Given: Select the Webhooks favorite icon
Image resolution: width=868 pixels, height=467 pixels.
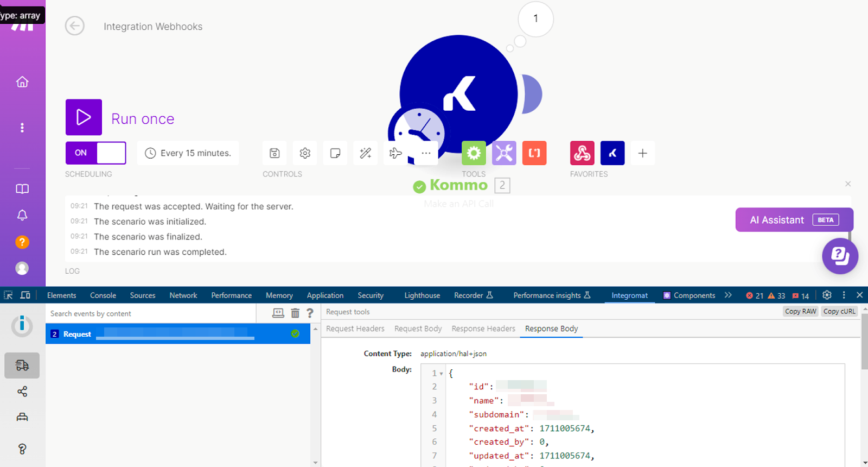Looking at the screenshot, I should 582,153.
